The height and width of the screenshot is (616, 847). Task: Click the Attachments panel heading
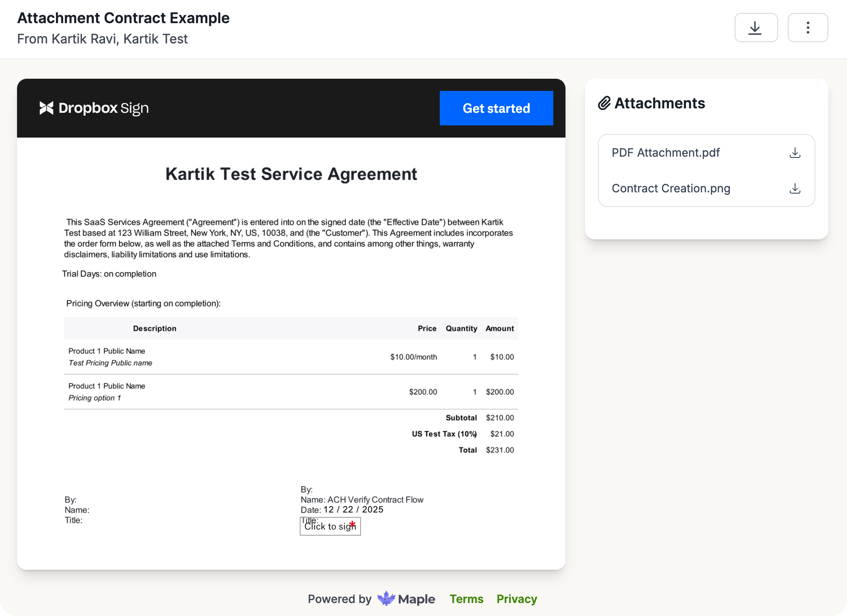pos(660,103)
